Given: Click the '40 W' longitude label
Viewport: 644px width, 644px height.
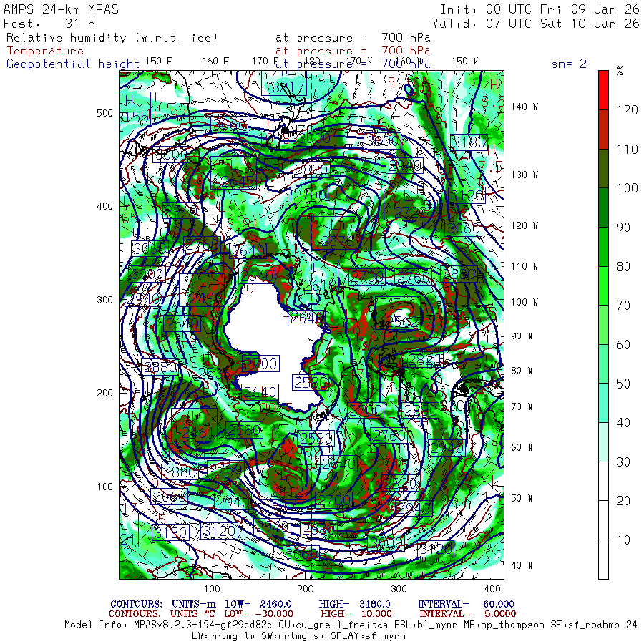Looking at the screenshot, I should 522,565.
